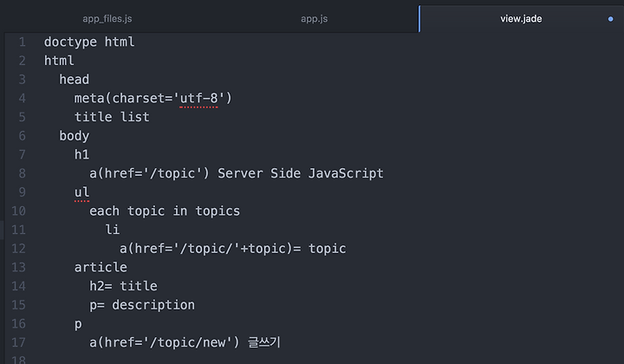The image size is (624, 364).
Task: Place cursor on 'h2= title' line
Action: (123, 286)
